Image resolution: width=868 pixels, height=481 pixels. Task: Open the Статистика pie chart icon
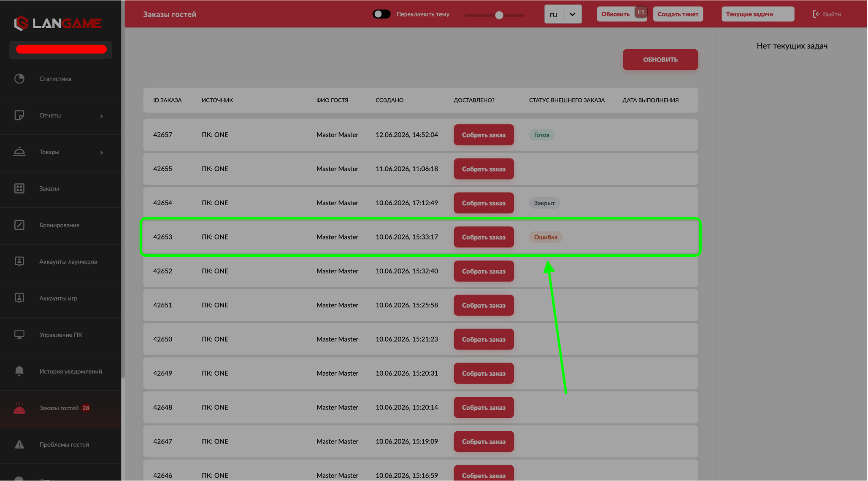(19, 79)
